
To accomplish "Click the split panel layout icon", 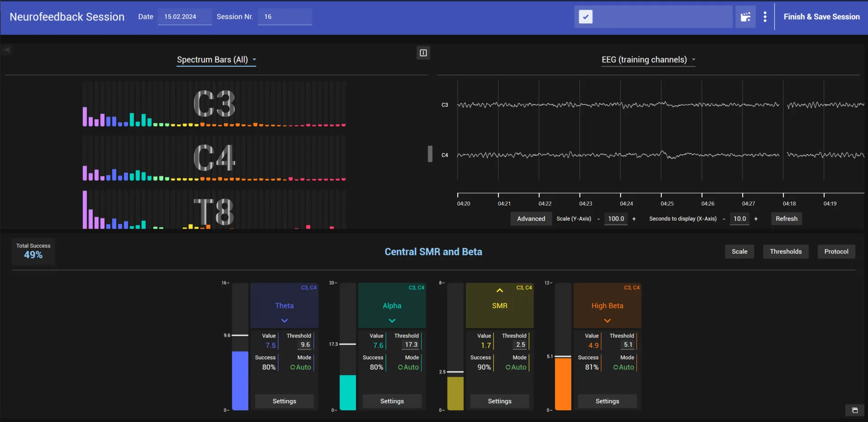I will click(423, 53).
